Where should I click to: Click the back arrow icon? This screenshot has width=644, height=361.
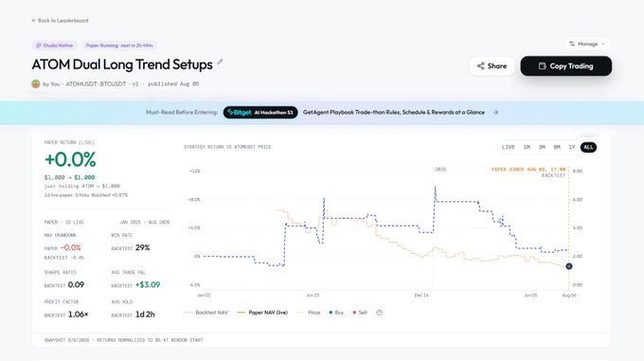34,21
